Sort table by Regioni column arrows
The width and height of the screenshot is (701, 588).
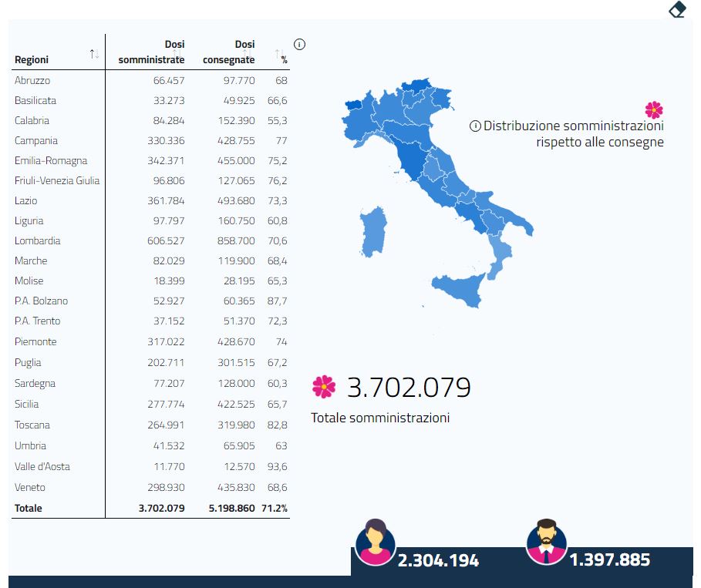94,54
